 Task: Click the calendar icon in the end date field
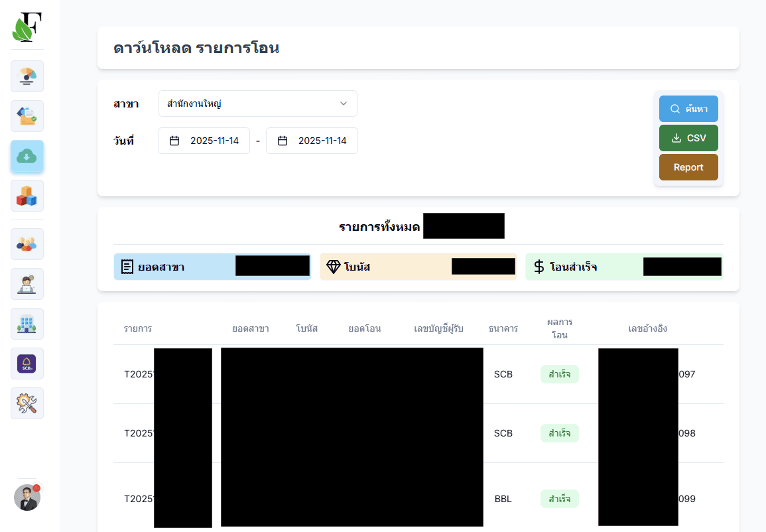[282, 140]
